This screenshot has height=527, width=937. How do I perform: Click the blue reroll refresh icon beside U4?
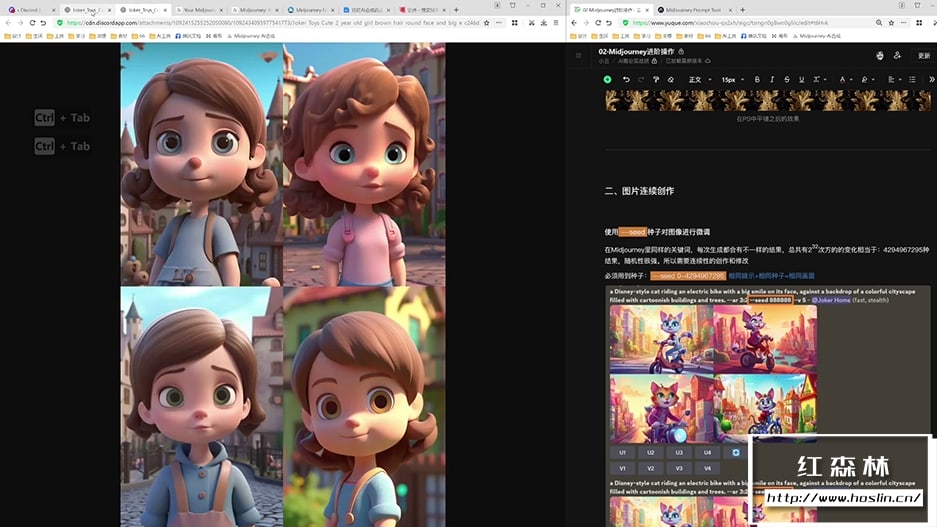pyautogui.click(x=736, y=453)
